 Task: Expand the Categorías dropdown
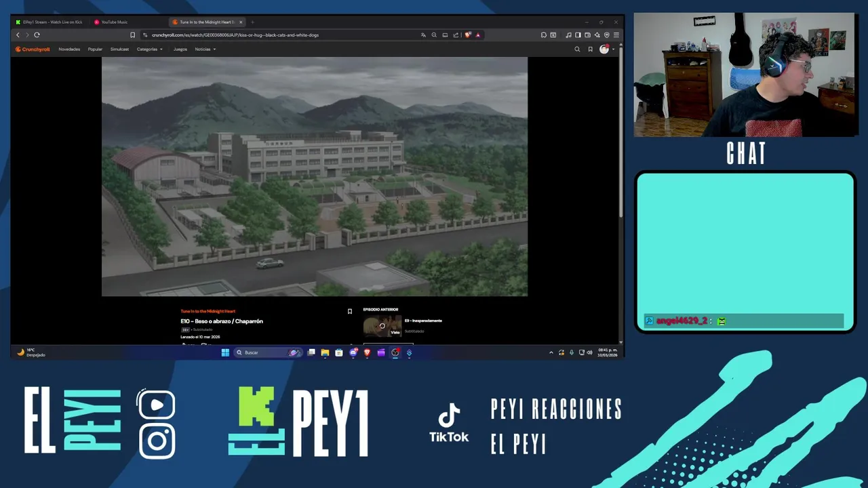pos(149,49)
